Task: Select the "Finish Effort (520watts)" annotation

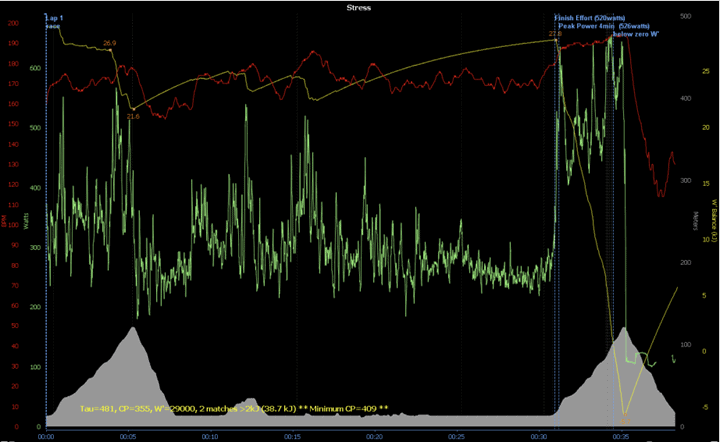Action: (590, 18)
